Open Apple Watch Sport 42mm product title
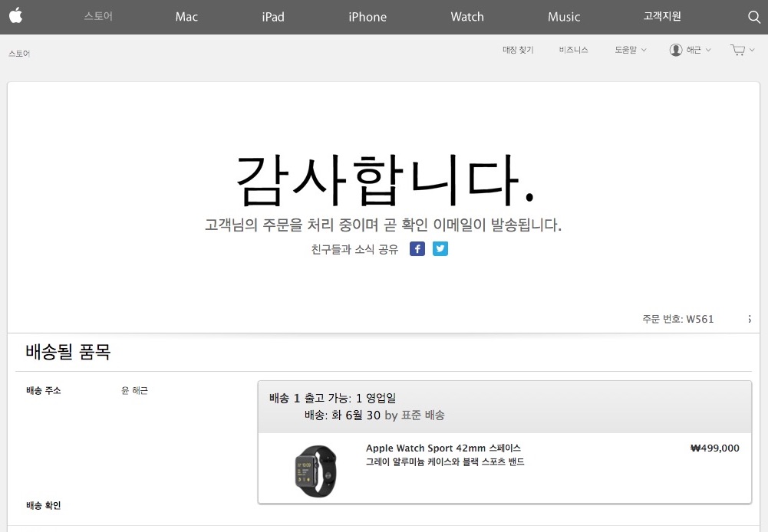768x532 pixels. click(x=443, y=448)
